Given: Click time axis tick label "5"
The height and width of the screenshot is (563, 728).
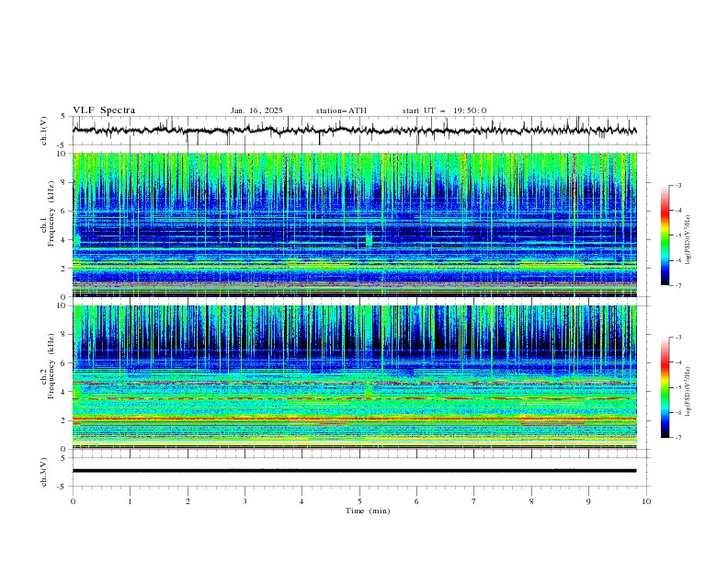Looking at the screenshot, I should coord(359,501).
